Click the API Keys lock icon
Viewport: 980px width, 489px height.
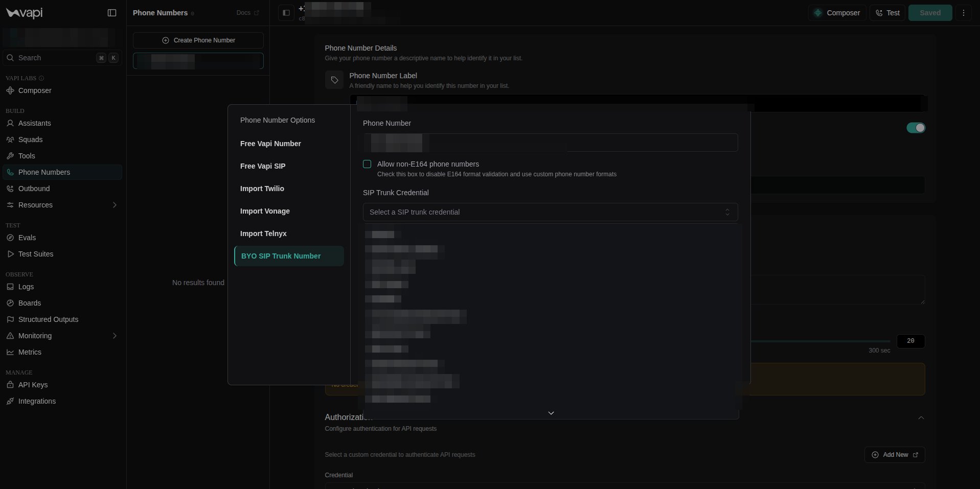pyautogui.click(x=10, y=385)
